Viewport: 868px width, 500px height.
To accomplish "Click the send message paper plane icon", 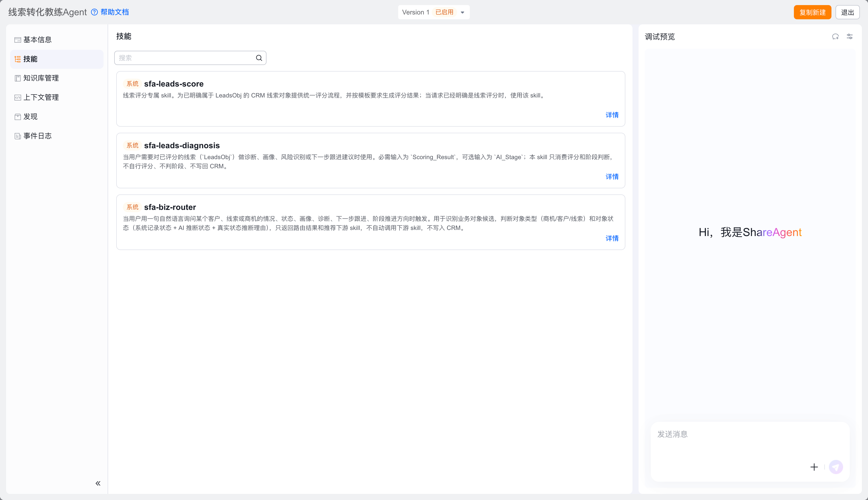I will (836, 467).
